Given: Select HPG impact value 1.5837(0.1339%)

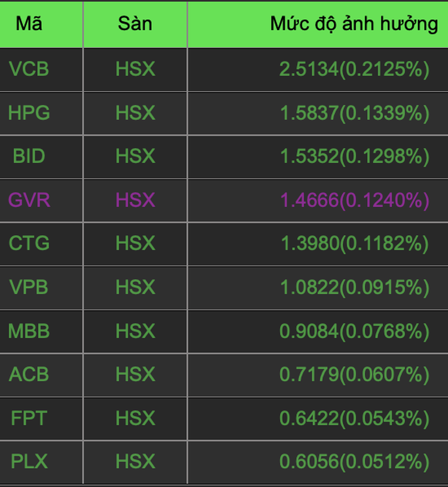Looking at the screenshot, I should pos(354,113).
